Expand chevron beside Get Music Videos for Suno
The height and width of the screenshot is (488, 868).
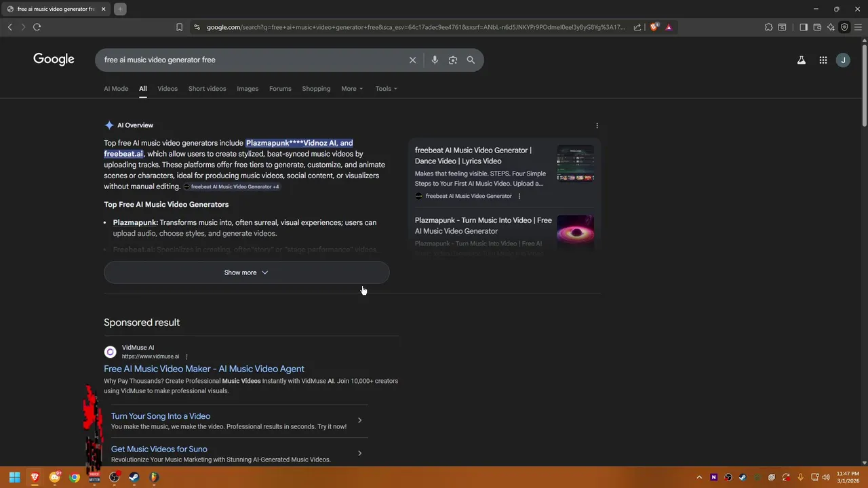click(359, 453)
